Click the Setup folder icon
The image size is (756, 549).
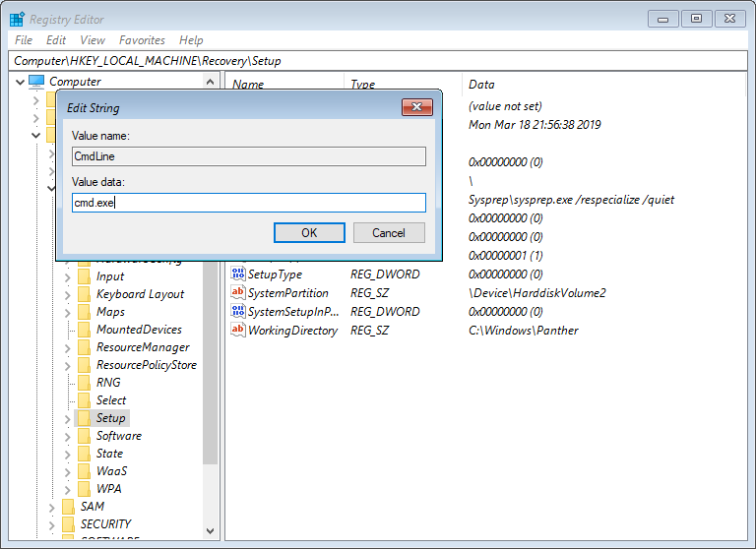click(x=85, y=418)
